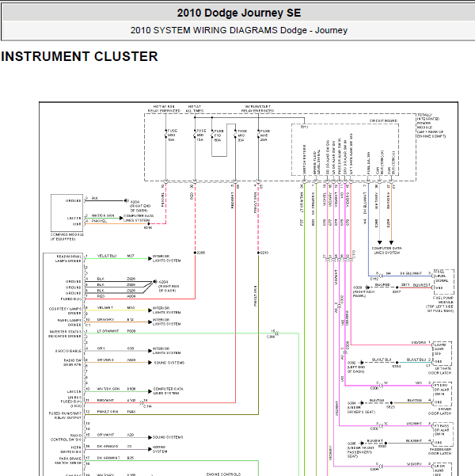475x476 pixels.
Task: Click the 'CIRCUIT BOARD' label
Action: pyautogui.click(x=383, y=121)
